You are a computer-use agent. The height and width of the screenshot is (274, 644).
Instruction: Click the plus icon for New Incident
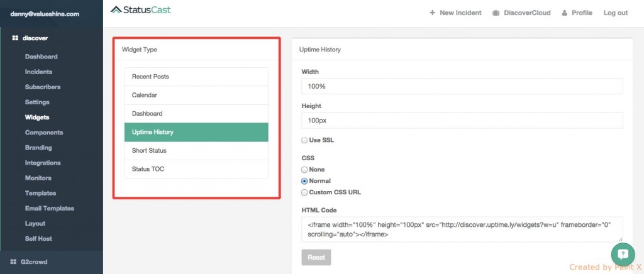click(432, 13)
